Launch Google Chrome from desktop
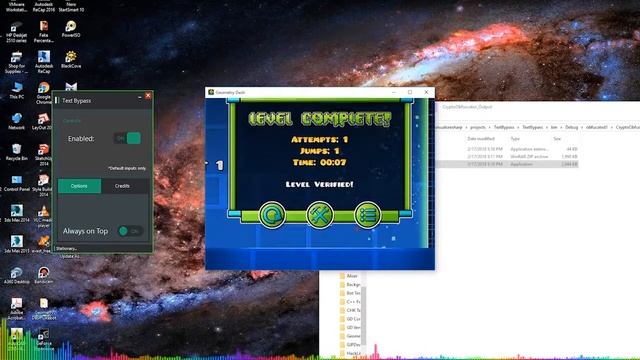Image resolution: width=640 pixels, height=360 pixels. (x=44, y=93)
